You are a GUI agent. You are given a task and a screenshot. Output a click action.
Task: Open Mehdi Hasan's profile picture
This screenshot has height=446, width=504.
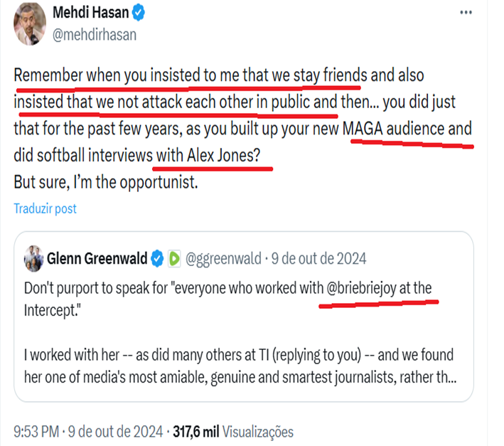pyautogui.click(x=31, y=22)
